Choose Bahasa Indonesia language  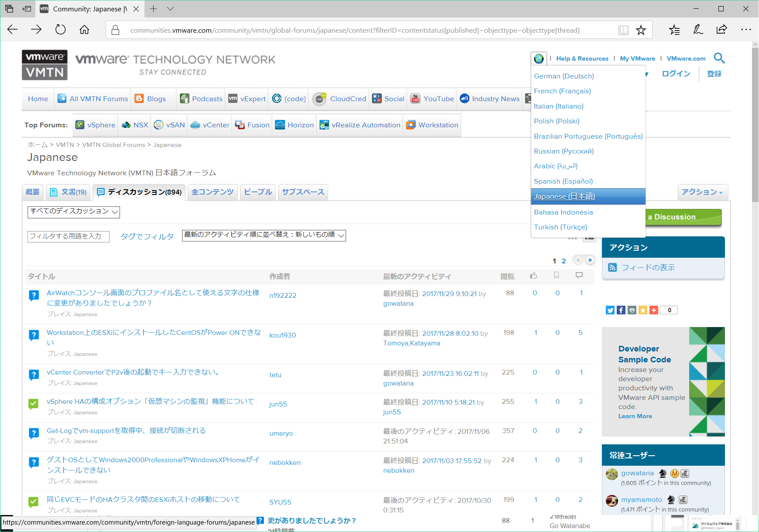click(563, 212)
